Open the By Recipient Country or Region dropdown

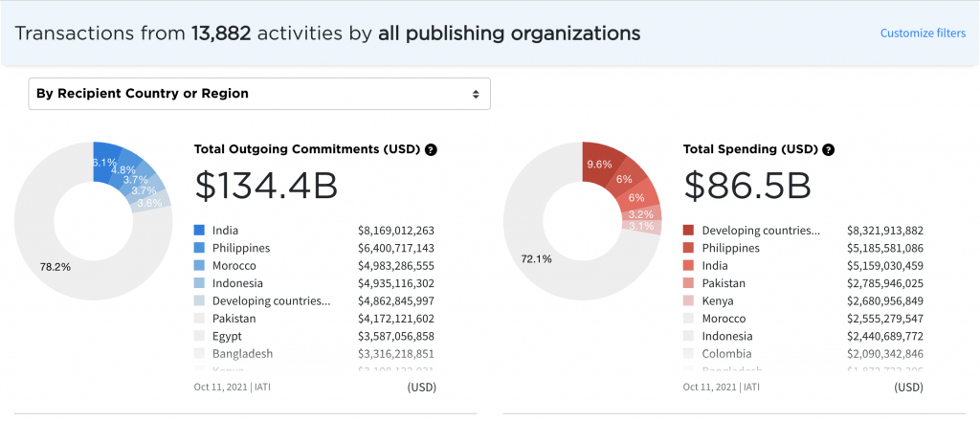(x=259, y=94)
